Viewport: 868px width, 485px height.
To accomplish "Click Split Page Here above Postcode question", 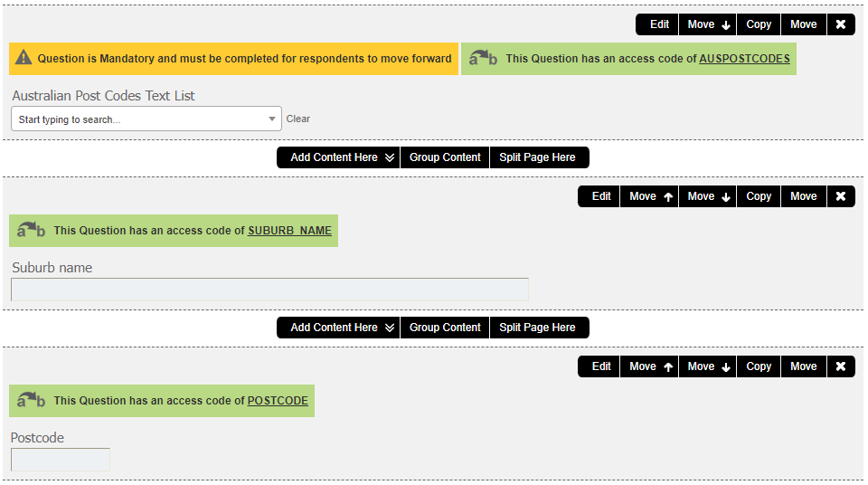I will pyautogui.click(x=539, y=328).
